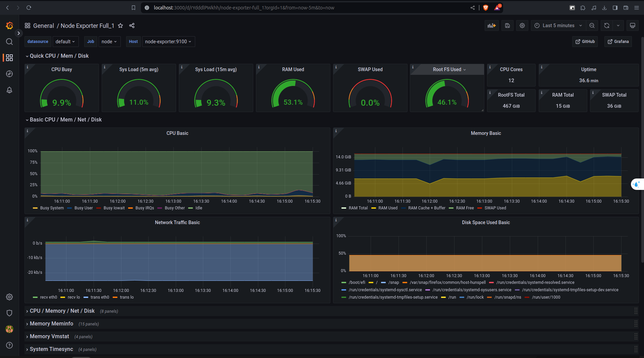Open the Dashboards icon in sidebar
The height and width of the screenshot is (358, 644).
pos(9,58)
